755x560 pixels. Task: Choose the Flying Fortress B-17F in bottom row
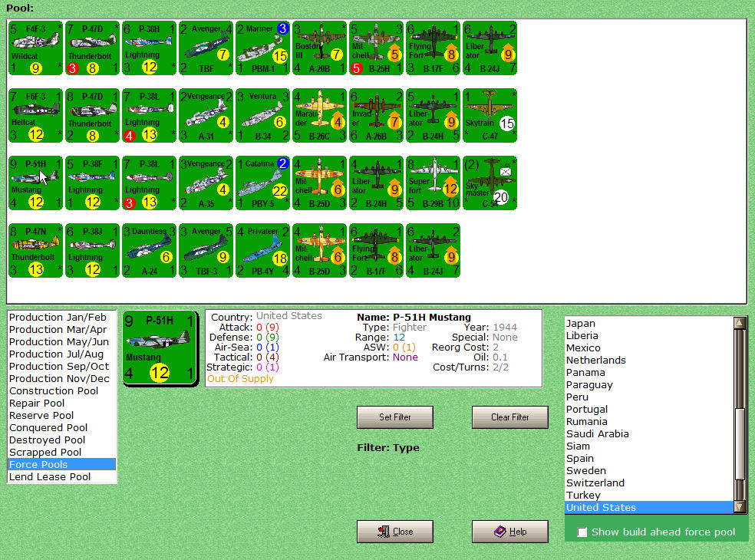[377, 250]
